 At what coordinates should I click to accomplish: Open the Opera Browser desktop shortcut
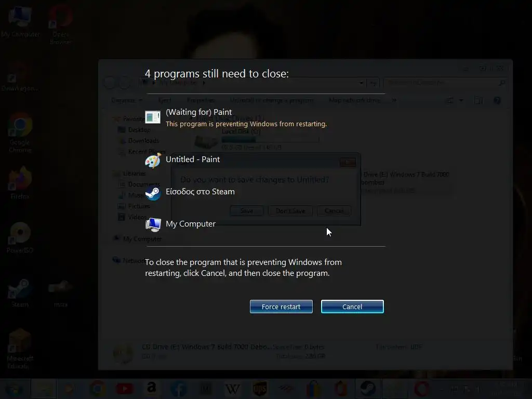[60, 24]
